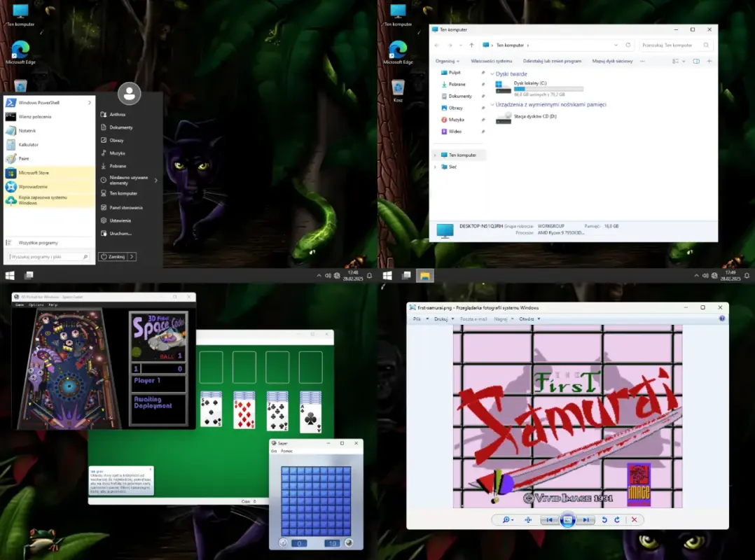Go up one level in Ten komputer explorer
The width and height of the screenshot is (755, 560).
click(471, 45)
